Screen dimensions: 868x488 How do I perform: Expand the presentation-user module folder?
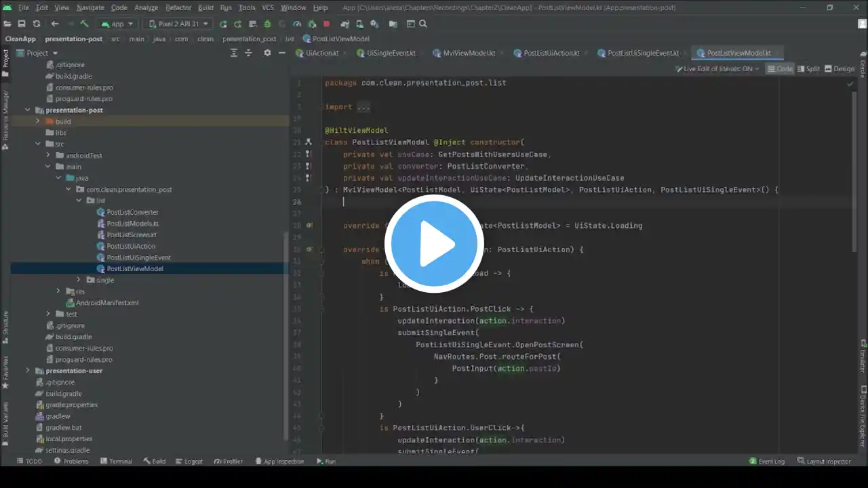28,371
